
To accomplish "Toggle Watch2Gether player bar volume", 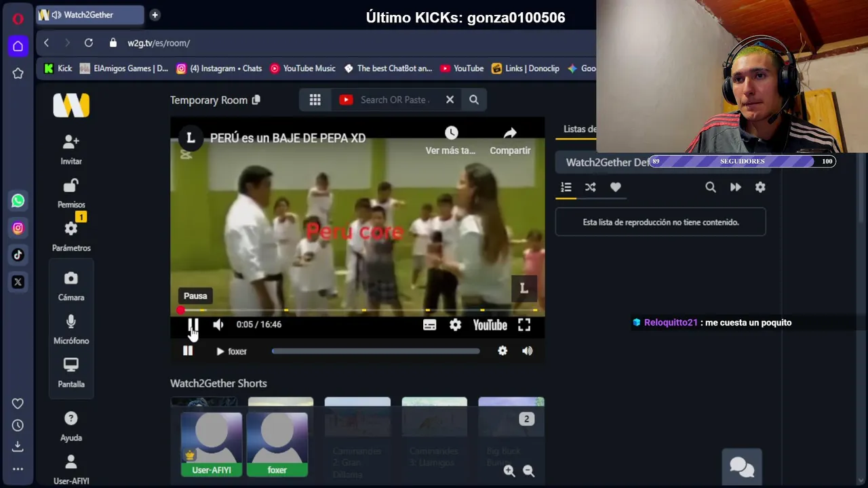I will click(527, 351).
